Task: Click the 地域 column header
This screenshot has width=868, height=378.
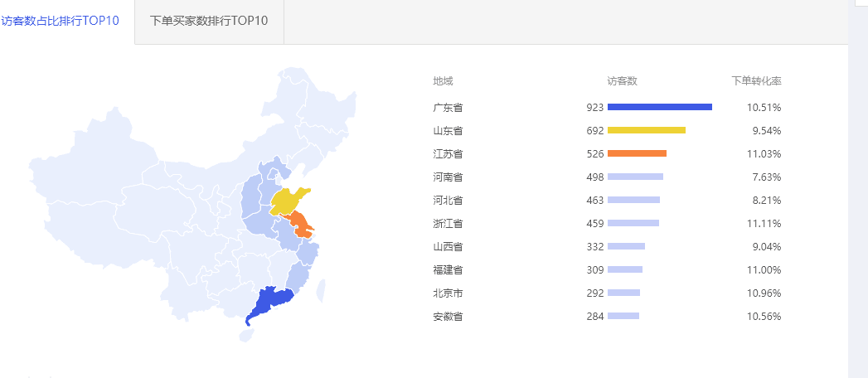Action: point(443,81)
